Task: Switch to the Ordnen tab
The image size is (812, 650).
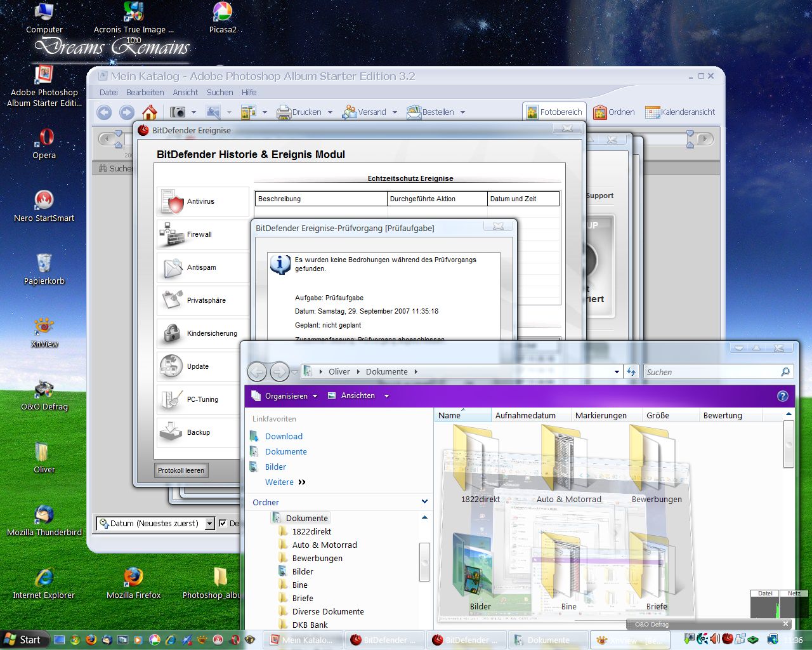Action: (614, 112)
